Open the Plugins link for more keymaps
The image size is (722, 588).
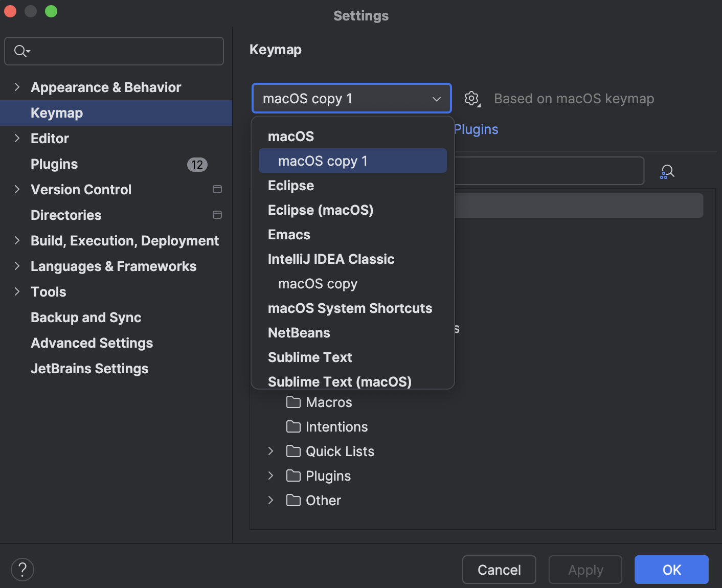476,129
